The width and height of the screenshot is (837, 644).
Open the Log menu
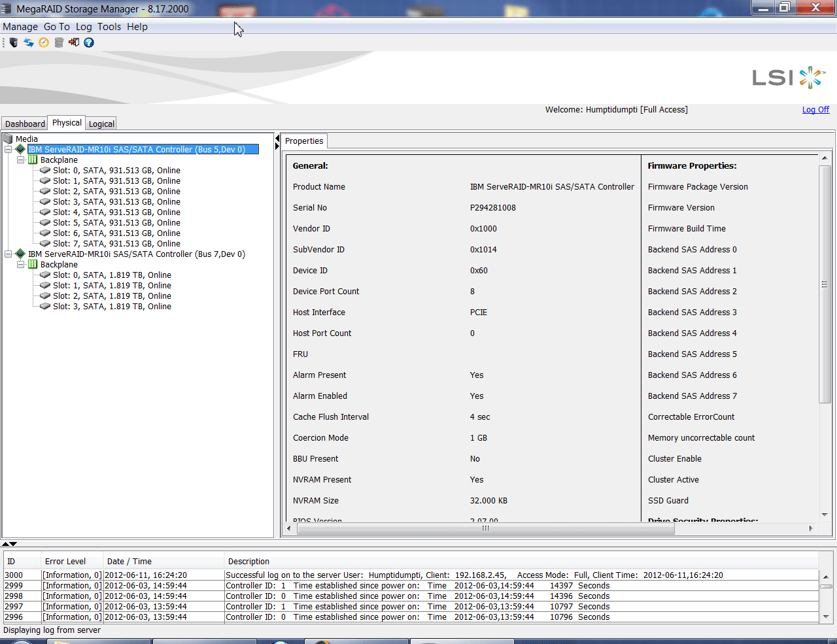pyautogui.click(x=84, y=27)
